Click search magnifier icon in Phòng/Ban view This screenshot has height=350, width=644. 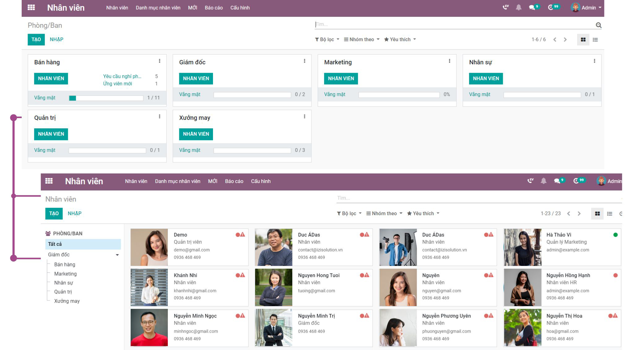click(598, 25)
